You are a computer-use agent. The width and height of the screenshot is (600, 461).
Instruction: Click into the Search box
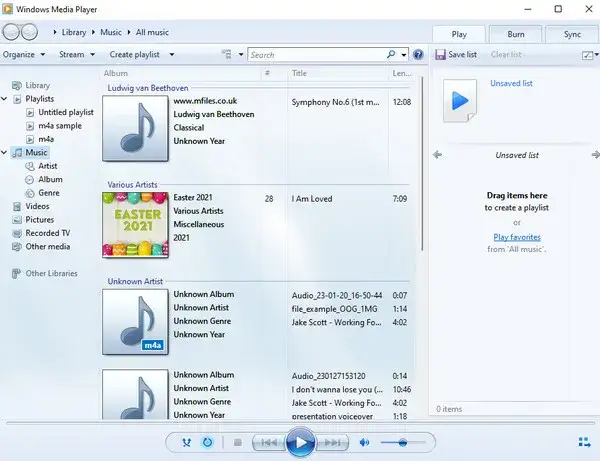pos(317,55)
